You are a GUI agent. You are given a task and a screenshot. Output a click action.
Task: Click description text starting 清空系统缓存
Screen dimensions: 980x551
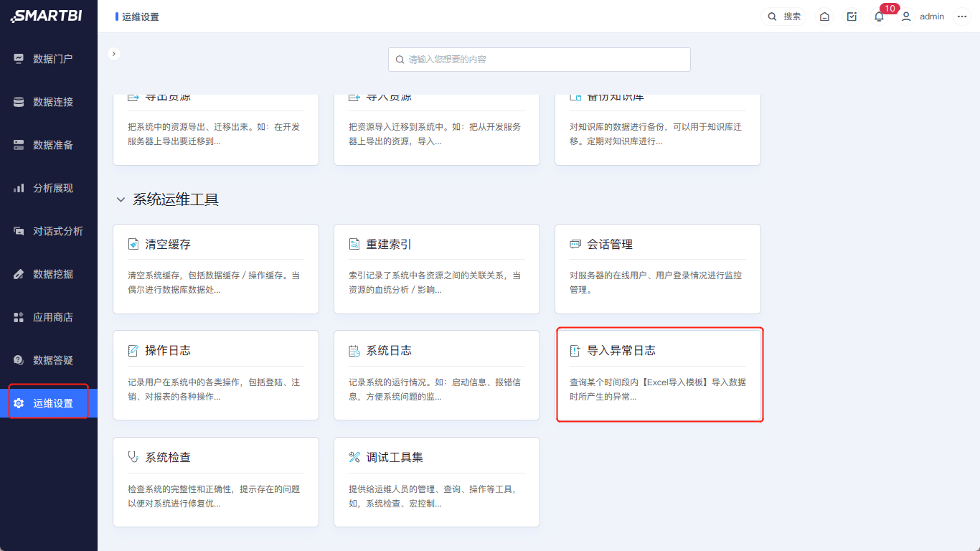point(214,283)
